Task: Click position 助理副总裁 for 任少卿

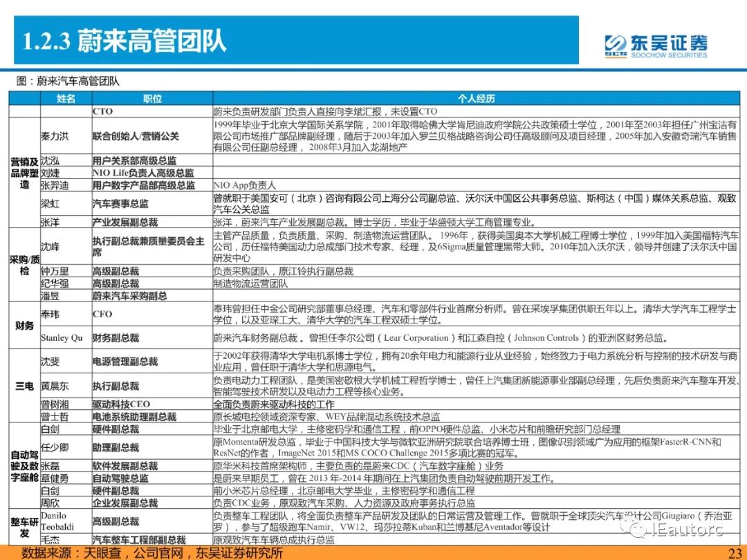Action: (x=152, y=447)
